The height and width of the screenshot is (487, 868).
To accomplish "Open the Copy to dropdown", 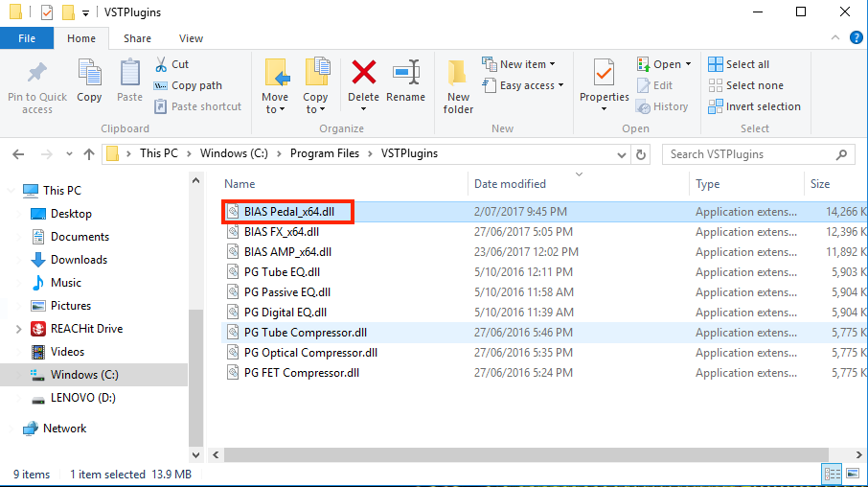I will (315, 103).
